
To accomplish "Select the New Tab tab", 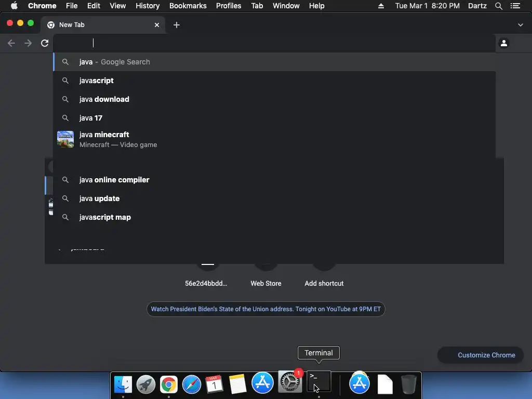I will click(x=103, y=25).
